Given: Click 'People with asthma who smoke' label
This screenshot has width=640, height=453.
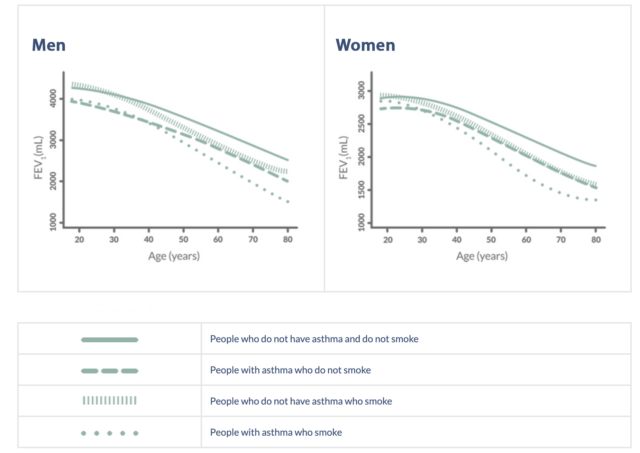Looking at the screenshot, I should [x=275, y=432].
